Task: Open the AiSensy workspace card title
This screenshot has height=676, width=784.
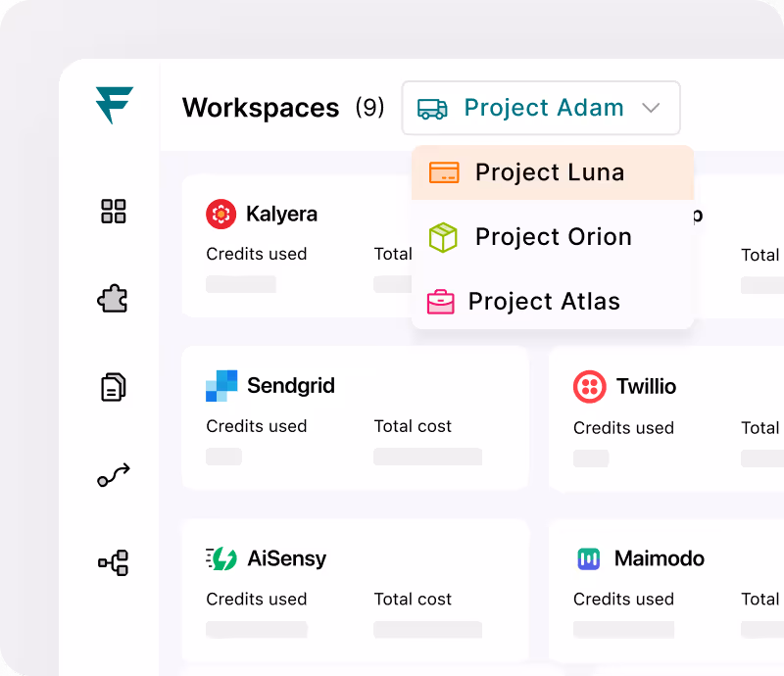Action: coord(287,558)
